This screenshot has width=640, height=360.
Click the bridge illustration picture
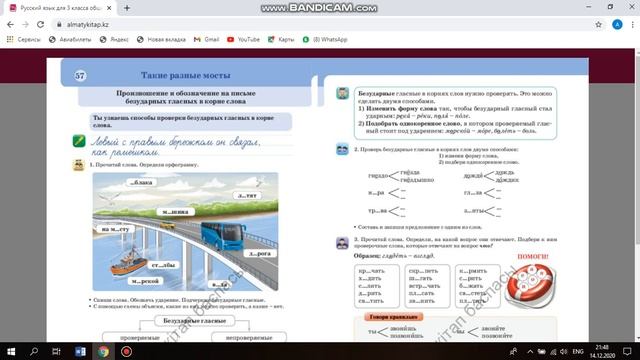point(185,231)
